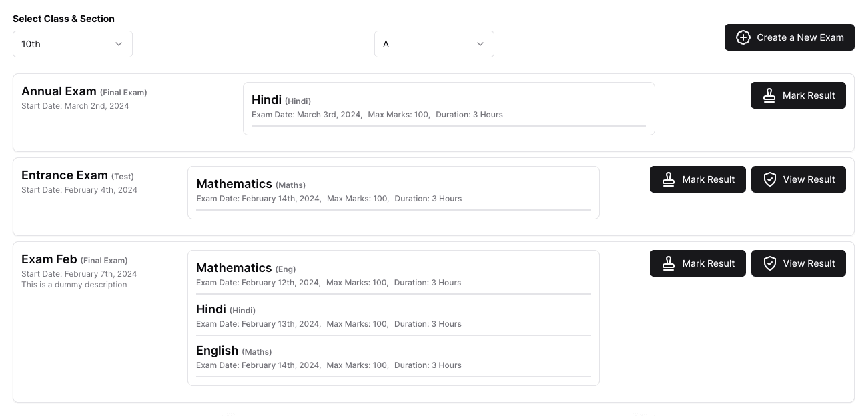Click the chevron arrow in the 10th selector
The width and height of the screenshot is (868, 416).
pyautogui.click(x=119, y=44)
